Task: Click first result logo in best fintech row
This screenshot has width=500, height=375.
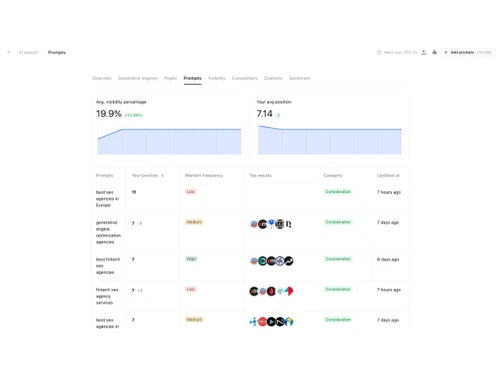Action: click(254, 261)
